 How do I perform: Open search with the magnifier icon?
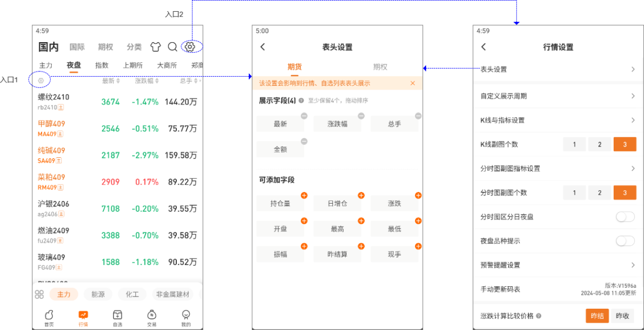[x=173, y=47]
